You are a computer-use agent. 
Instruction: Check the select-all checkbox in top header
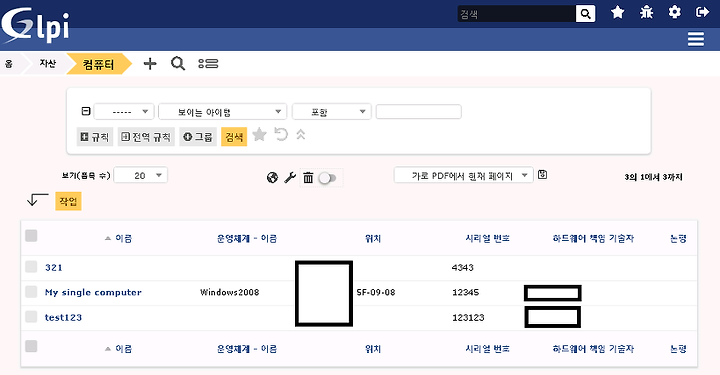(31, 236)
